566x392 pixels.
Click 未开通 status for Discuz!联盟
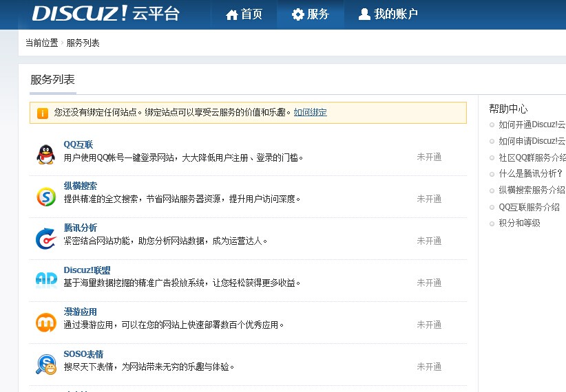429,283
